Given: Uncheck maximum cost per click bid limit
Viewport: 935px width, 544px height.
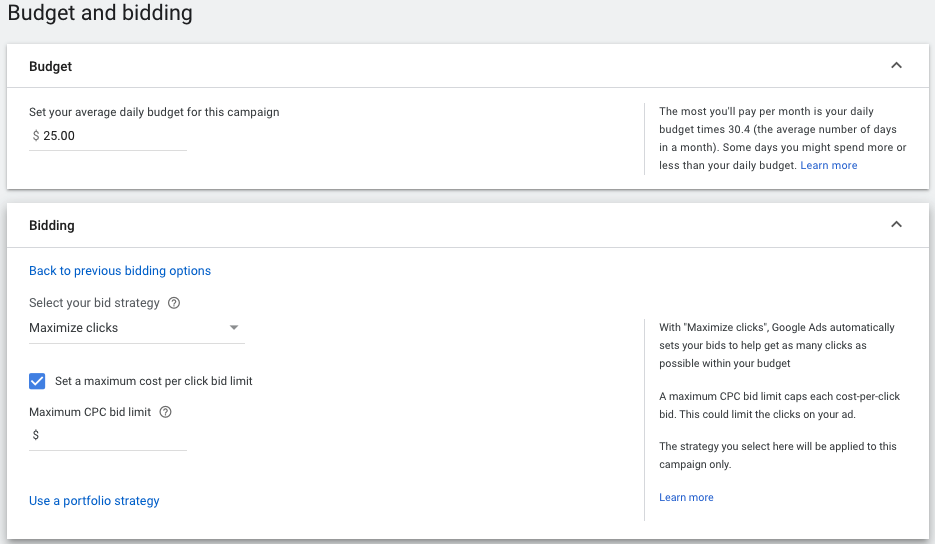Looking at the screenshot, I should tap(37, 381).
